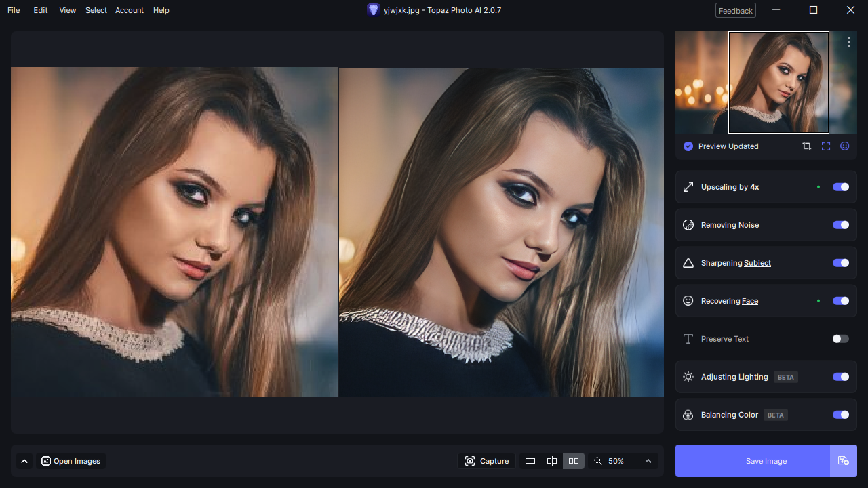This screenshot has width=868, height=488.
Task: Click the Capture button
Action: (x=487, y=461)
